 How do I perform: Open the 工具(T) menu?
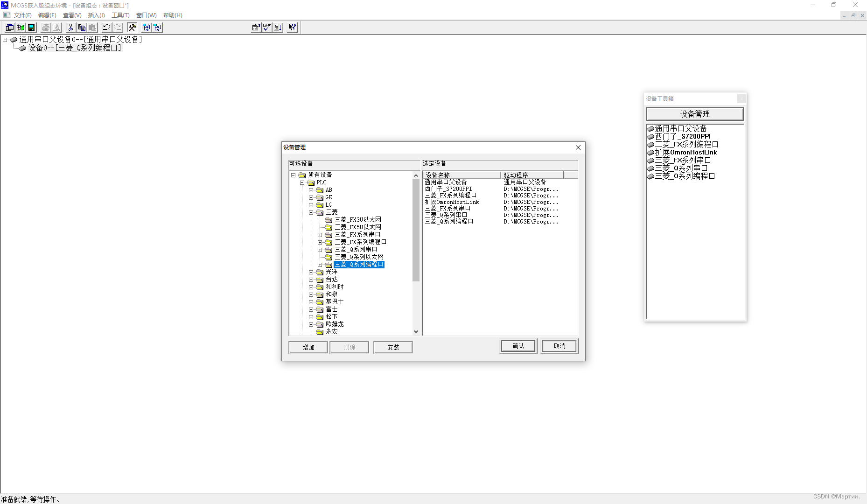(120, 15)
